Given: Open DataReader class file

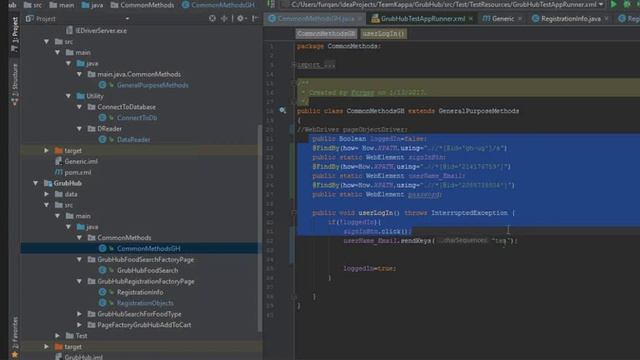Looking at the screenshot, I should [x=133, y=140].
